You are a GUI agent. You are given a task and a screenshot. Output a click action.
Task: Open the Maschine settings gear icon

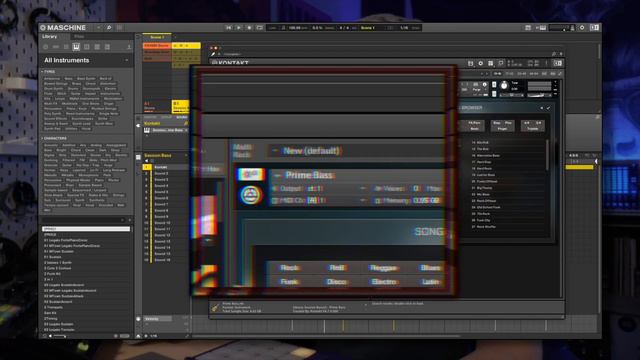coord(582,28)
